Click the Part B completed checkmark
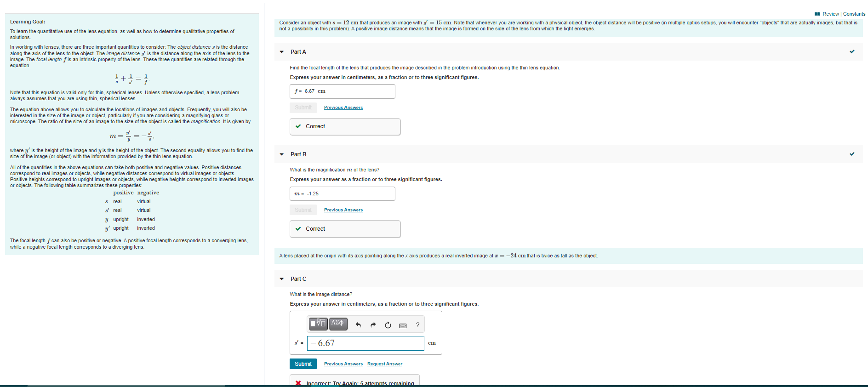Image resolution: width=868 pixels, height=387 pixels. click(x=852, y=154)
